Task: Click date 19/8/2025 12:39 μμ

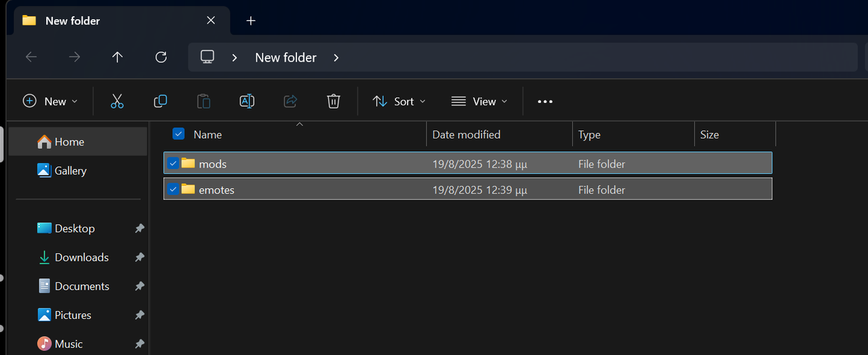Action: 480,190
